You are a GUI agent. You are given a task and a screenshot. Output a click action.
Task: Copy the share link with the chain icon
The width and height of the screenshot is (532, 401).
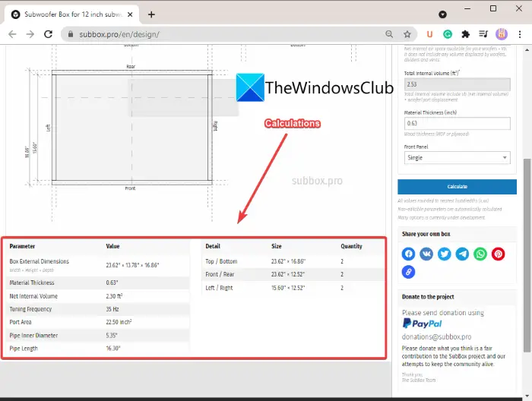pos(409,272)
